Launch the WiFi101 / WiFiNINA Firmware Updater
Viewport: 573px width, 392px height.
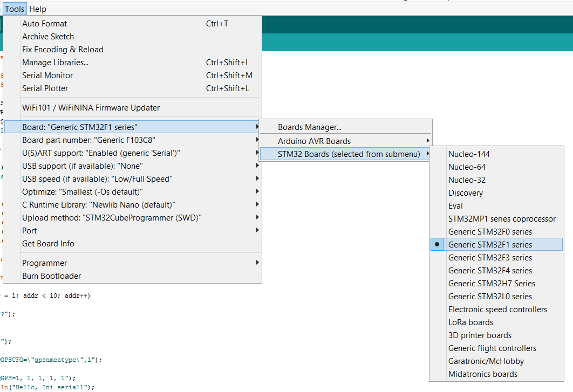click(90, 107)
